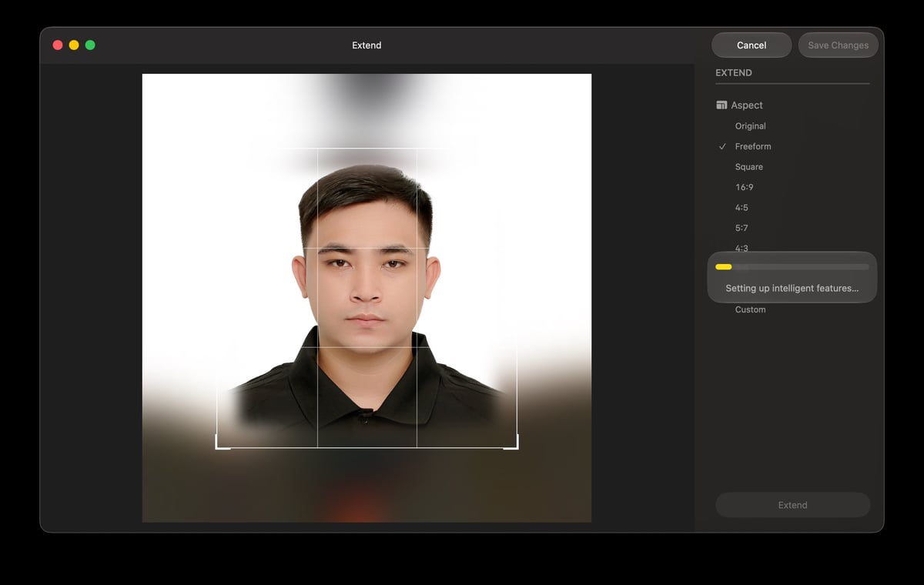This screenshot has width=924, height=585.
Task: Open the Custom aspect ratio option
Action: (x=750, y=309)
